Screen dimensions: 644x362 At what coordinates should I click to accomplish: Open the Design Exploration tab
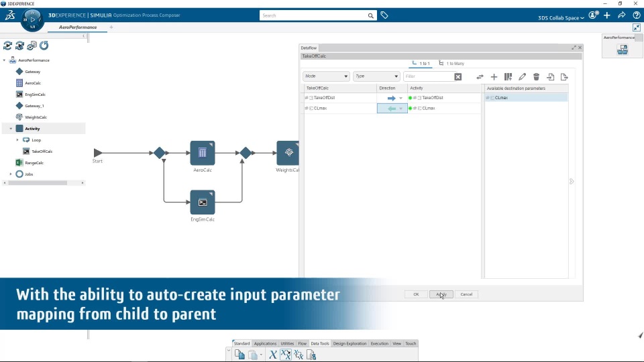click(x=350, y=343)
